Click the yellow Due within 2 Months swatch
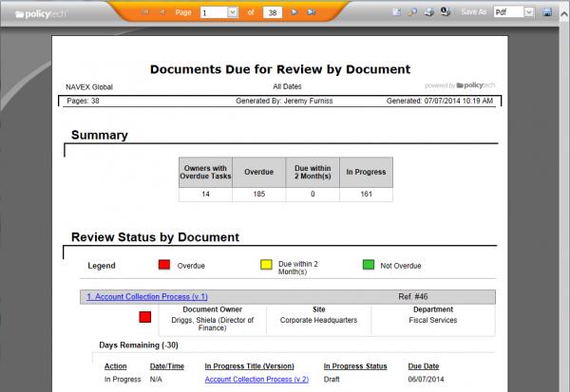 266,265
